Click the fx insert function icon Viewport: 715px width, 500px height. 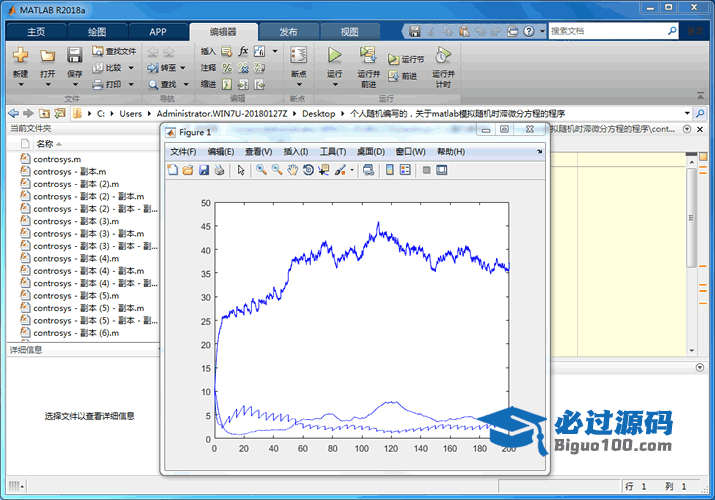(x=244, y=51)
